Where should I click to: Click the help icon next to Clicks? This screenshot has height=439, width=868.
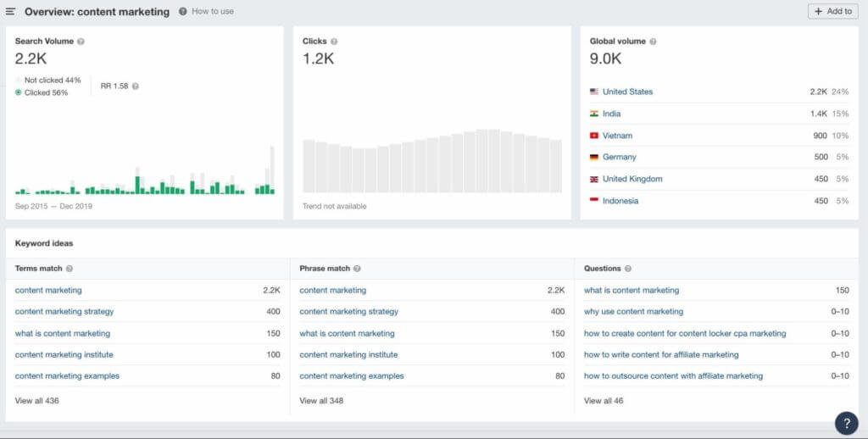[334, 41]
